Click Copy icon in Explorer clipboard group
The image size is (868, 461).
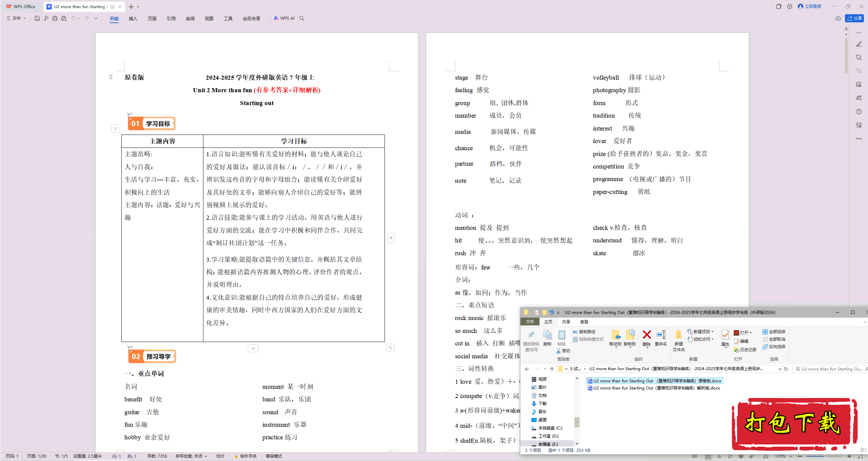pyautogui.click(x=547, y=335)
